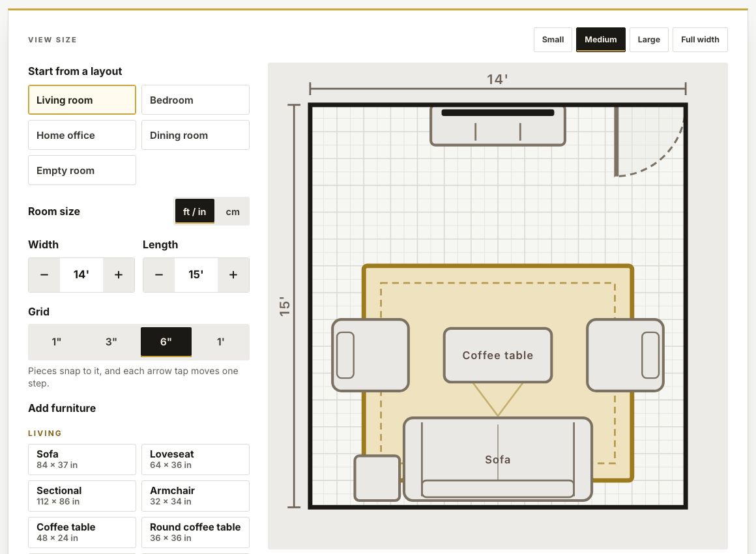This screenshot has width=756, height=554.
Task: Start from the Bedroom layout
Action: tap(196, 100)
